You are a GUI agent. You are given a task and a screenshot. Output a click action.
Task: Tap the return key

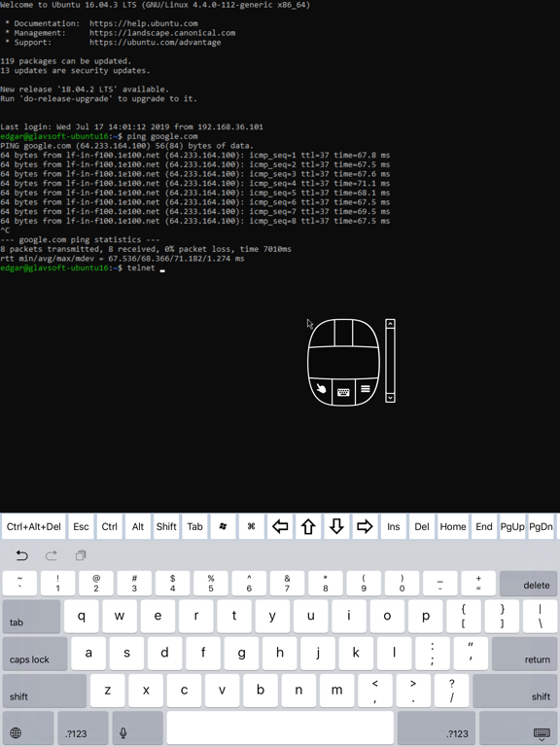(524, 654)
